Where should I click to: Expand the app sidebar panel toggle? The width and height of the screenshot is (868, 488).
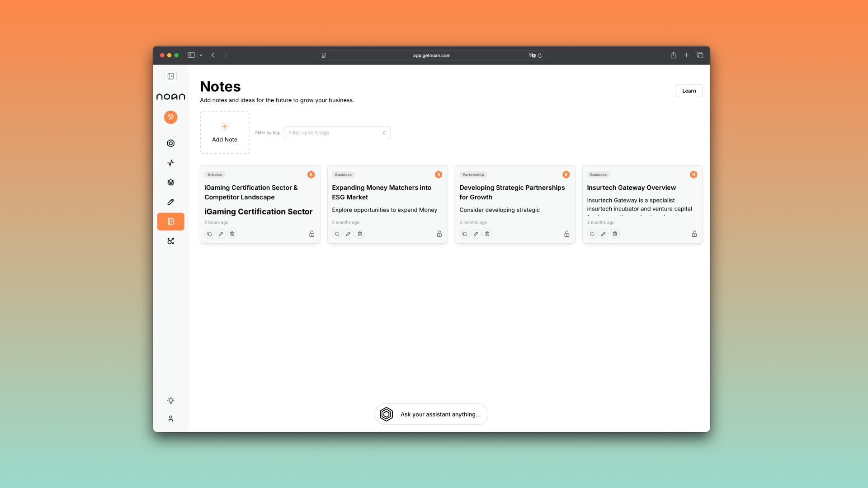pyautogui.click(x=170, y=76)
